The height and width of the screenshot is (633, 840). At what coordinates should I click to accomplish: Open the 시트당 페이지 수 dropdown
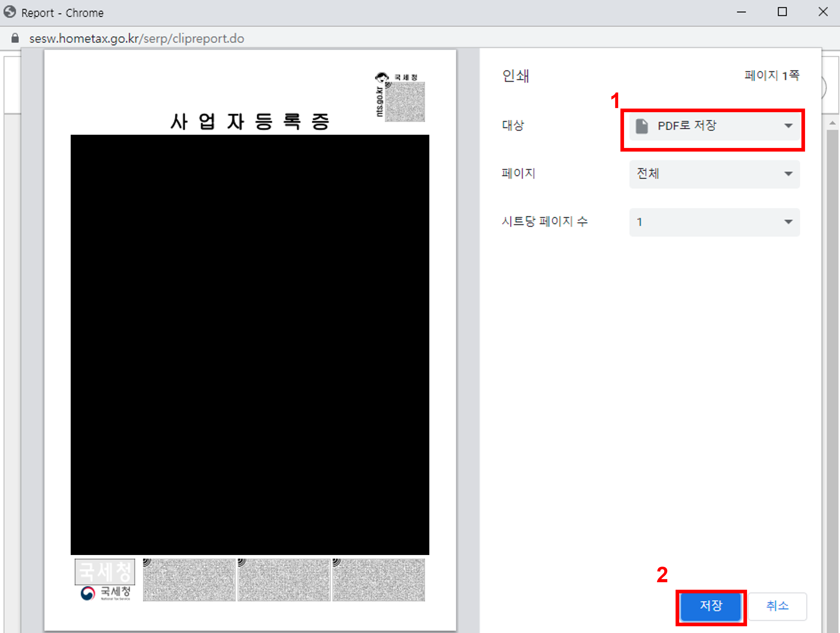point(714,222)
